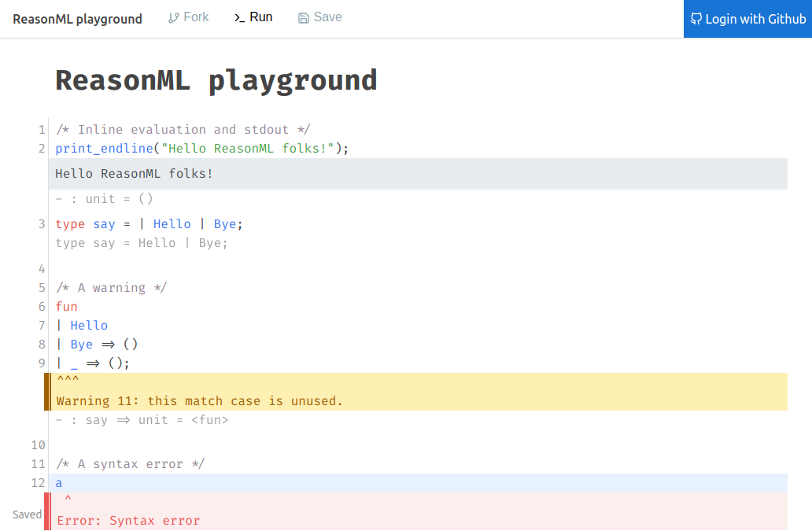This screenshot has width=812, height=531.
Task: Click the large ReasonML playground title
Action: pyautogui.click(x=216, y=81)
